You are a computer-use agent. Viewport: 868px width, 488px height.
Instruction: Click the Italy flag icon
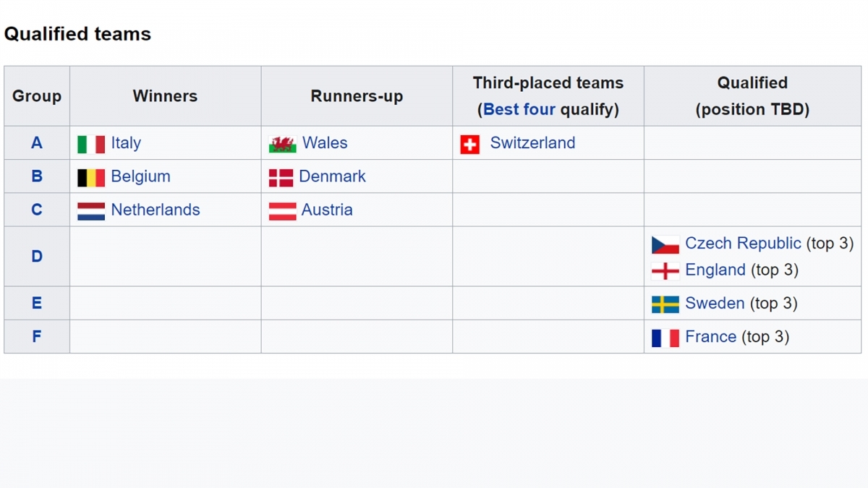click(91, 144)
